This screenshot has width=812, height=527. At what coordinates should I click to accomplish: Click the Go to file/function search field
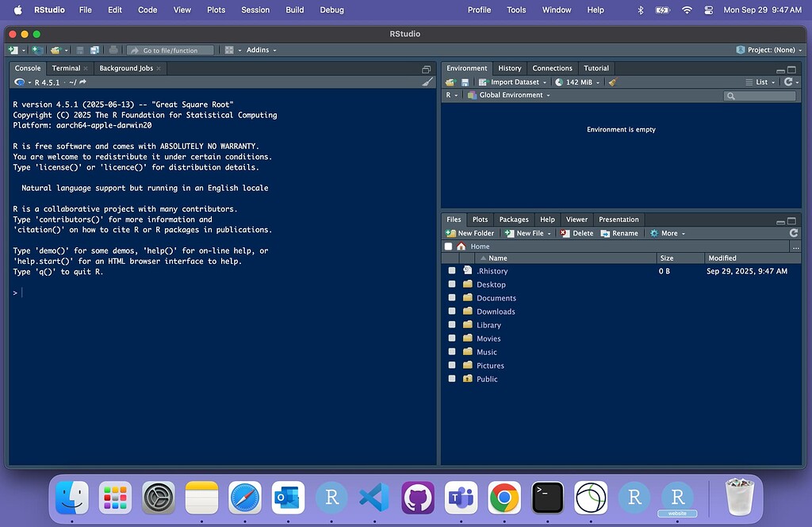(x=170, y=49)
